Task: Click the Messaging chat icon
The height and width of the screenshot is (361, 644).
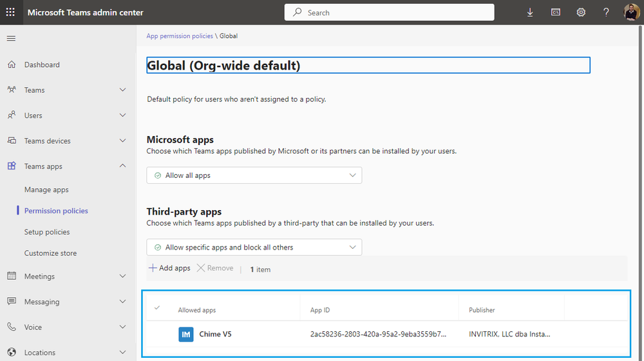Action: pos(12,302)
